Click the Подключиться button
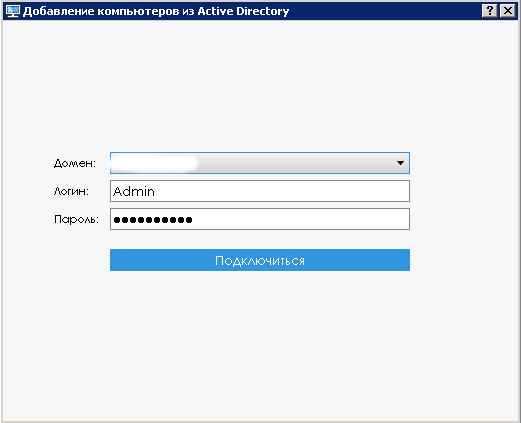The height and width of the screenshot is (423, 521). [x=260, y=260]
